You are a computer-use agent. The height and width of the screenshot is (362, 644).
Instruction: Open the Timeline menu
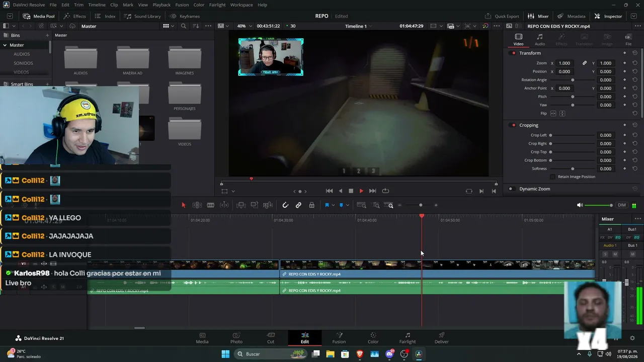pos(97,5)
